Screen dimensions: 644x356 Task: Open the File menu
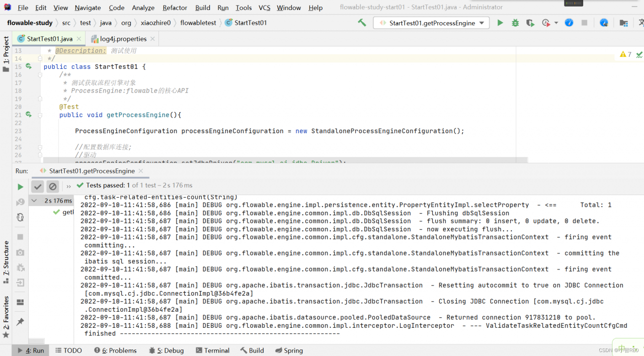[23, 8]
